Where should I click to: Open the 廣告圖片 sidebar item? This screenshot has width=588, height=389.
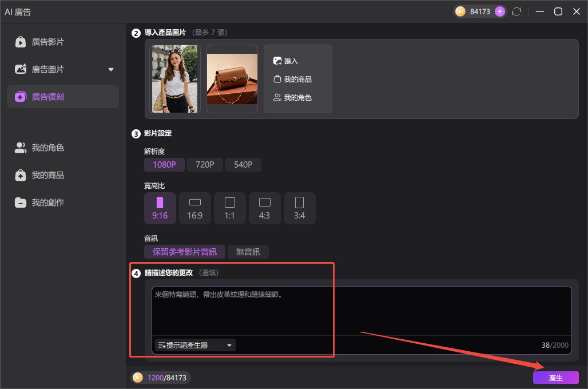click(62, 69)
